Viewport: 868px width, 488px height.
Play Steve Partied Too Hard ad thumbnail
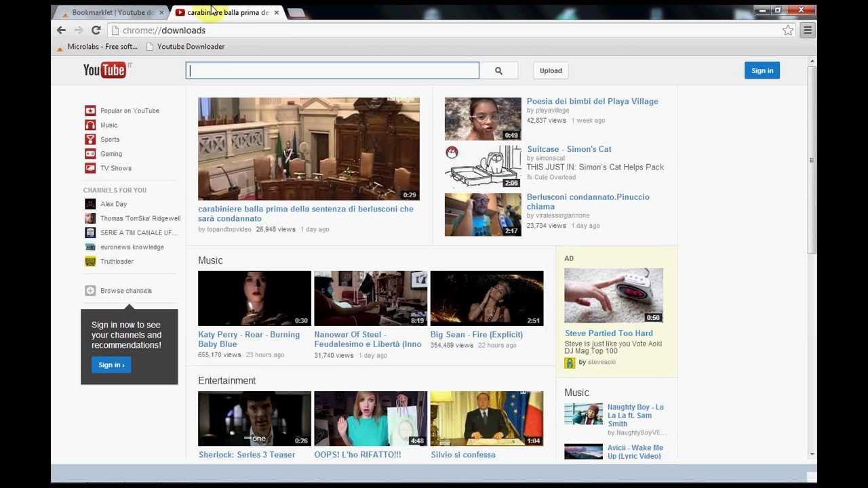[614, 296]
